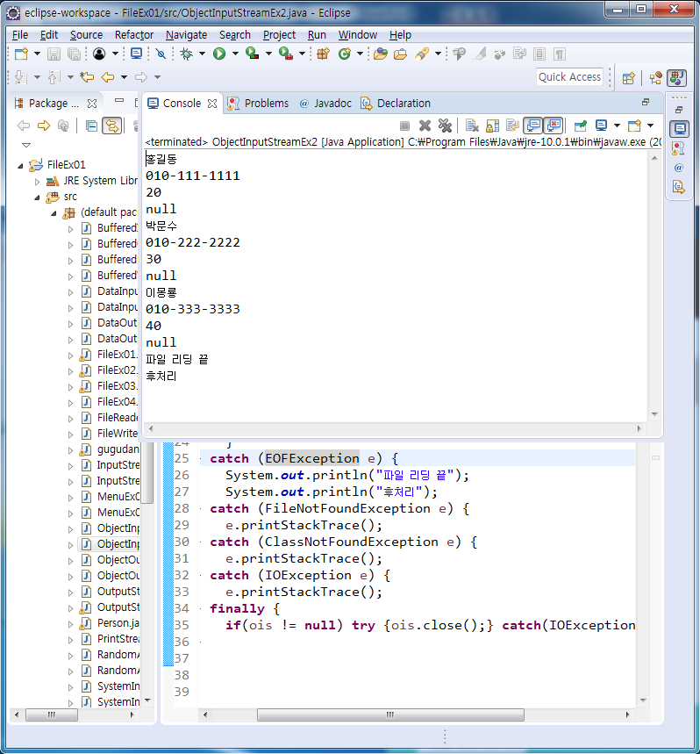The image size is (700, 754).
Task: Run program with green play icon
Action: 219,54
